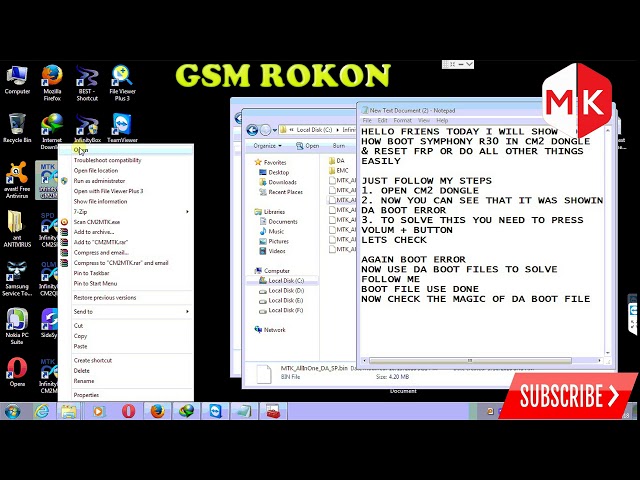The height and width of the screenshot is (480, 640).
Task: Open Internet Download Manager taskbar icon
Action: click(186, 411)
